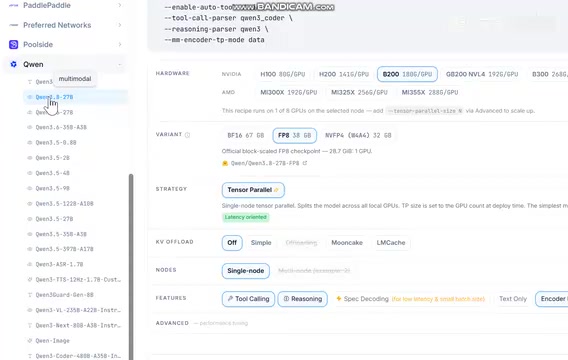Screen dimensions: 568x360
Task: Expand the ADVANCED performance tuning section
Action: tap(202, 323)
